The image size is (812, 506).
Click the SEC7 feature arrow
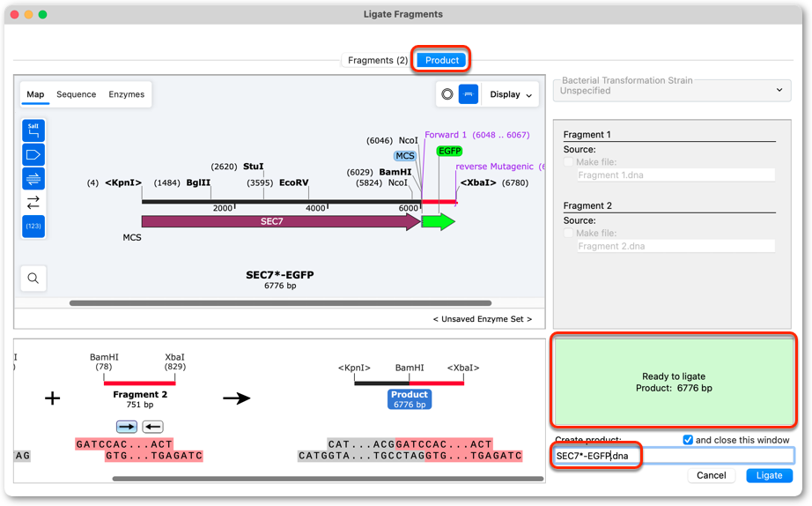(281, 222)
